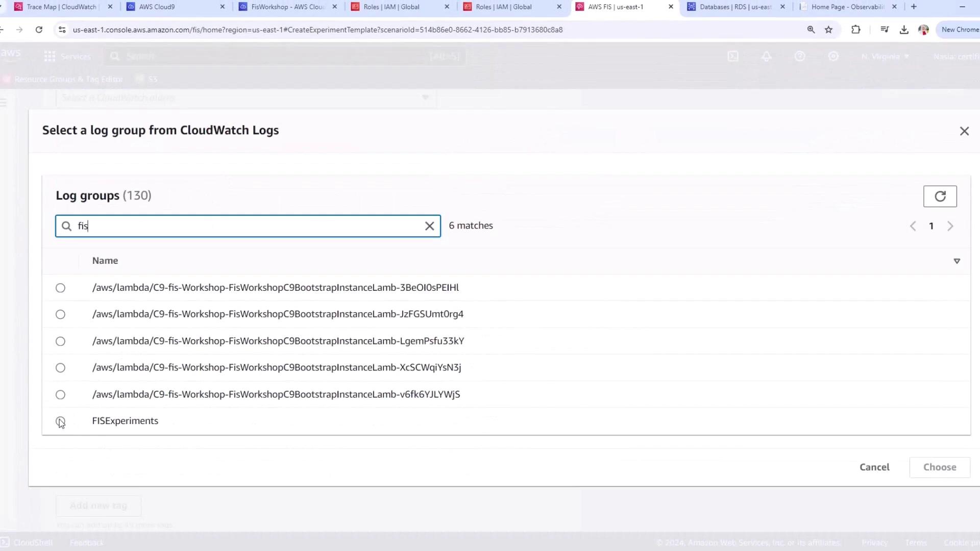The image size is (980, 551).
Task: Select log group ending in XcSCWqiYsN3j
Action: point(60,368)
